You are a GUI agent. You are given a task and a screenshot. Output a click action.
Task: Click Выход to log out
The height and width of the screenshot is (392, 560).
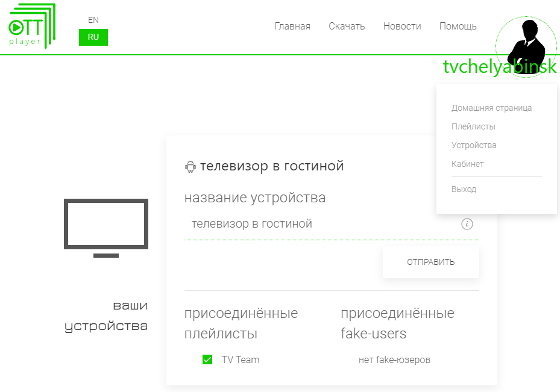[x=464, y=190]
